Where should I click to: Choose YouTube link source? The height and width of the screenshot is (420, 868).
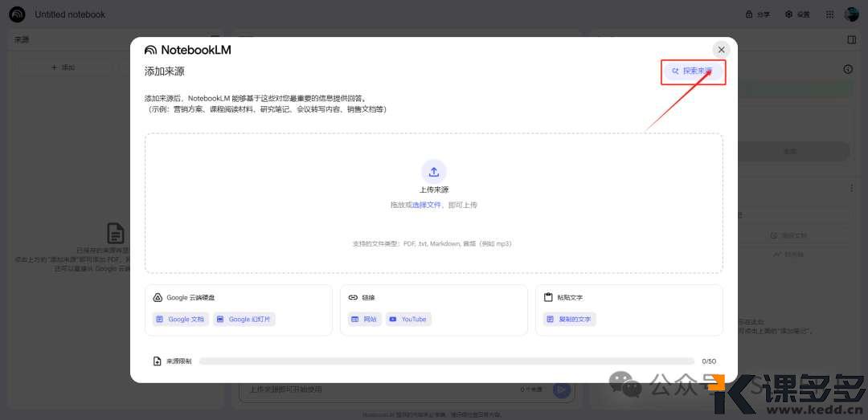click(x=408, y=320)
